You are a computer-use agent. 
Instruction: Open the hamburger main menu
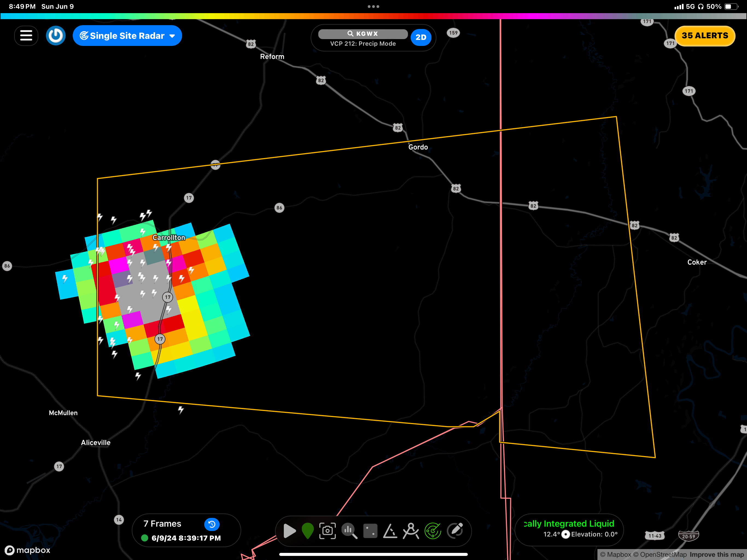26,36
